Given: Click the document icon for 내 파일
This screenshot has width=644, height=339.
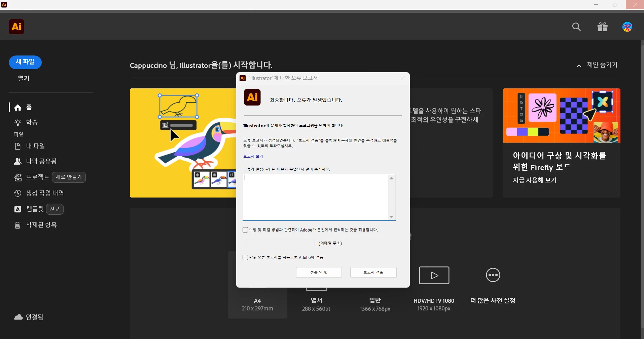Looking at the screenshot, I should coord(18,146).
